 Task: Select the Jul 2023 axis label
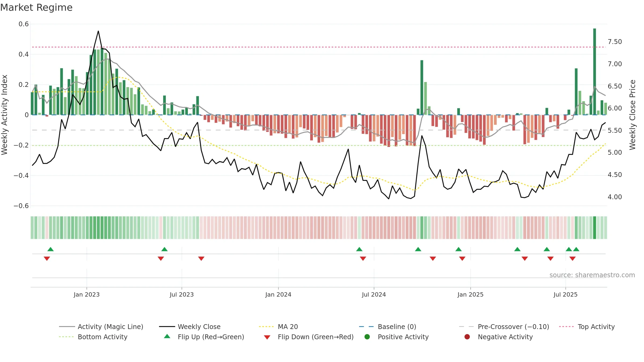182,294
